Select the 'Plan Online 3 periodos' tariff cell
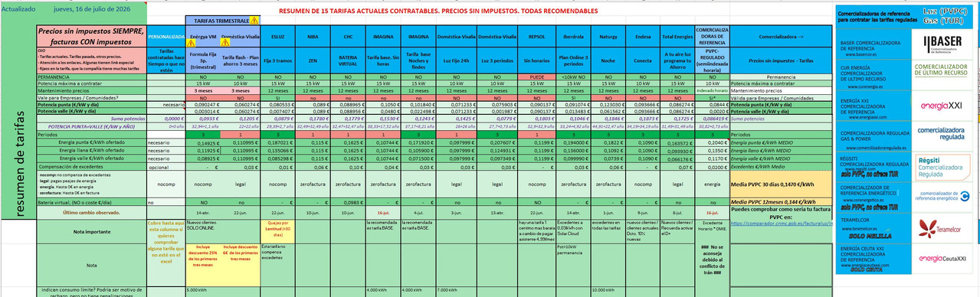The width and height of the screenshot is (980, 297). [x=572, y=60]
